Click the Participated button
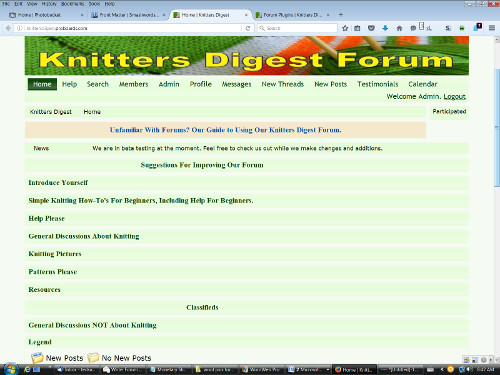500x375 pixels. (x=449, y=112)
